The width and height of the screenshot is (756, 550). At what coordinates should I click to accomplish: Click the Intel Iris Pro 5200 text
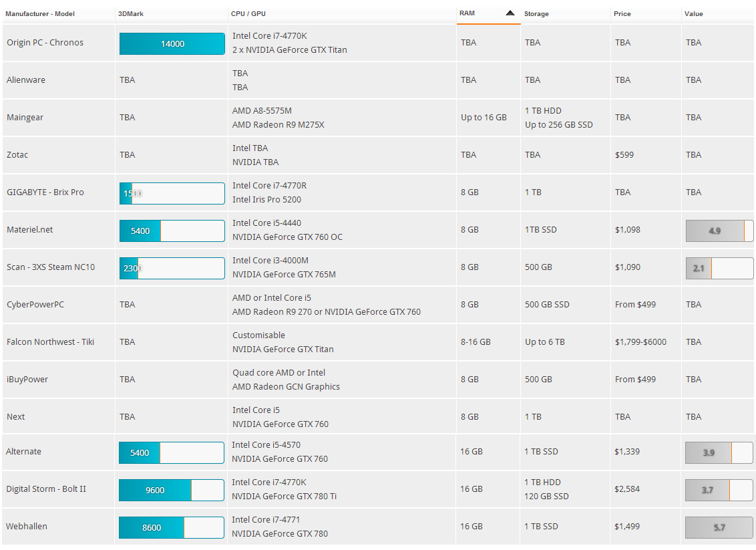pos(266,200)
